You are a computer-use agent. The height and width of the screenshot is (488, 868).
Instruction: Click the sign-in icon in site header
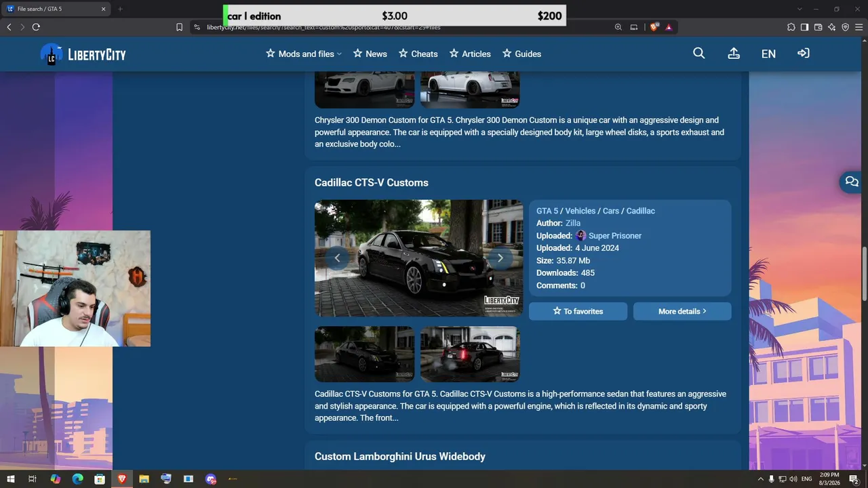point(804,54)
